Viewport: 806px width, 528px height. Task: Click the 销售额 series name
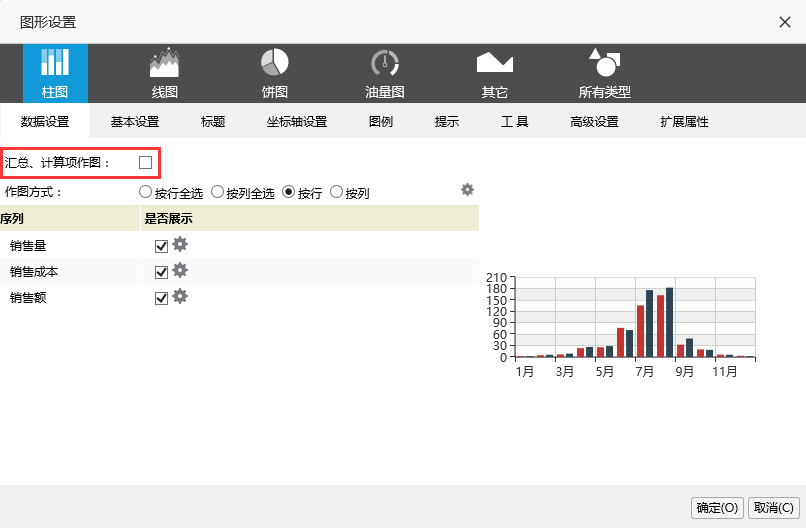(28, 297)
